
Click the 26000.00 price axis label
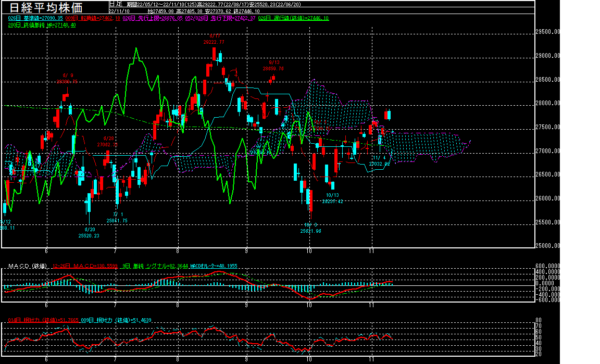[x=547, y=198]
